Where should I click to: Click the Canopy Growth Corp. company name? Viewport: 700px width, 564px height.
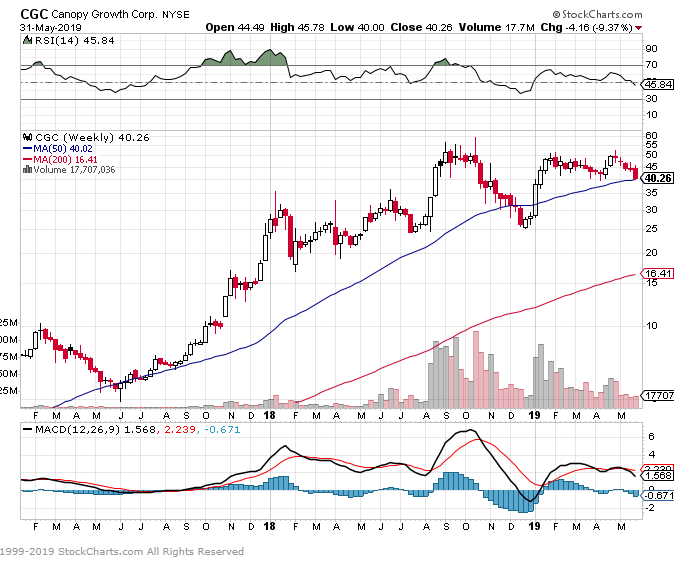[104, 14]
